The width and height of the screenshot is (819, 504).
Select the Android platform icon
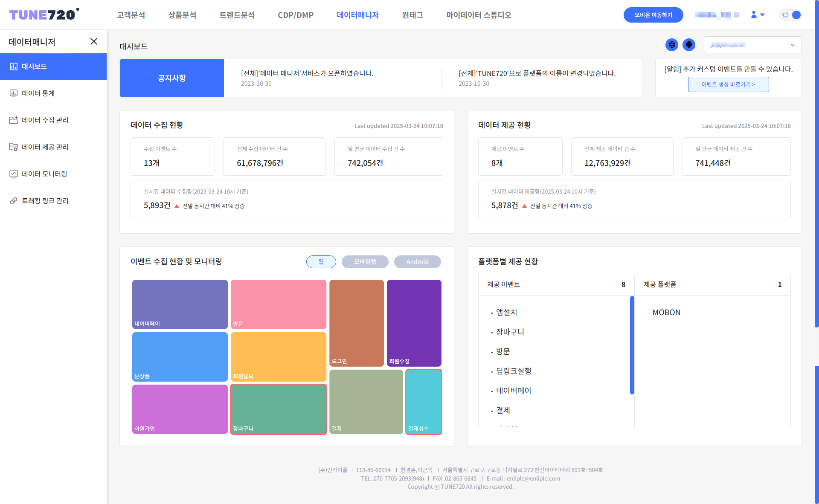tap(689, 45)
